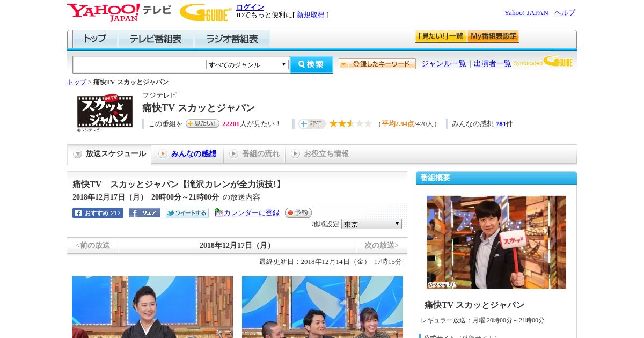Click the right program photo of studio guests
The width and height of the screenshot is (644, 338).
[x=323, y=307]
